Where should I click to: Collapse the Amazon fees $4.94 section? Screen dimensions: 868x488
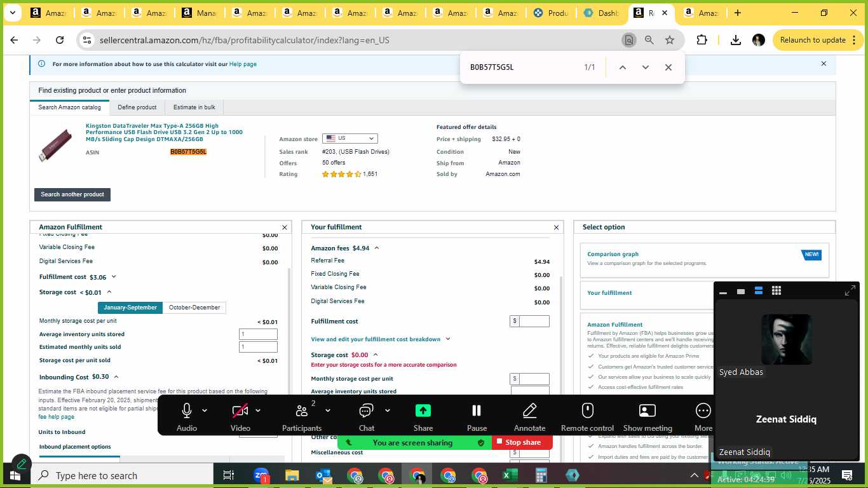pyautogui.click(x=376, y=248)
